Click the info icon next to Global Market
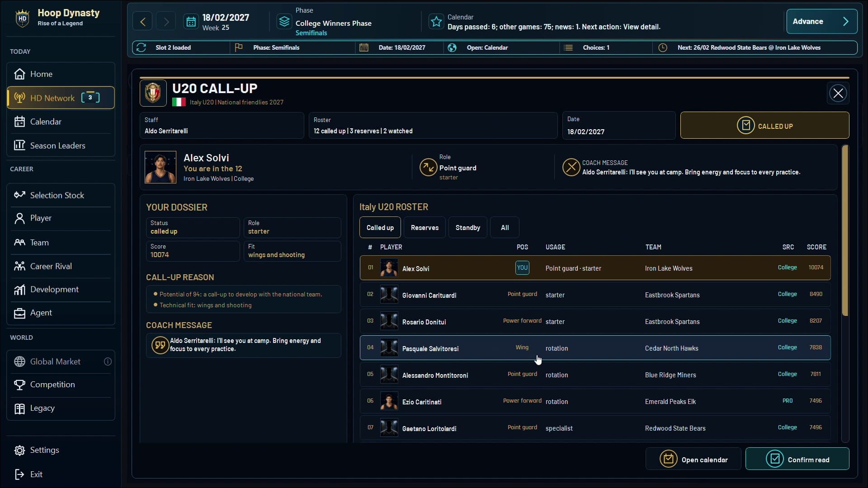The width and height of the screenshot is (868, 488). 108,361
